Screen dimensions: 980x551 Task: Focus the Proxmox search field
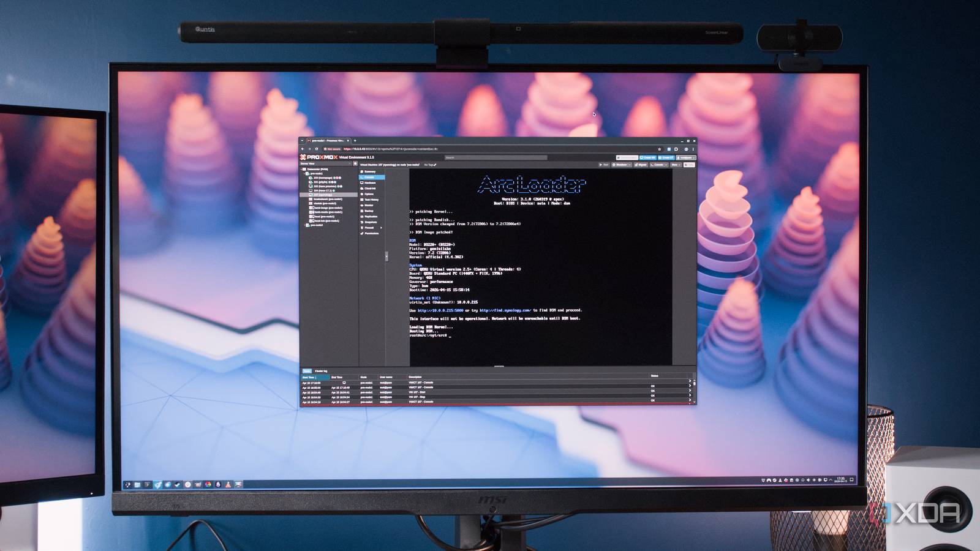[x=496, y=157]
